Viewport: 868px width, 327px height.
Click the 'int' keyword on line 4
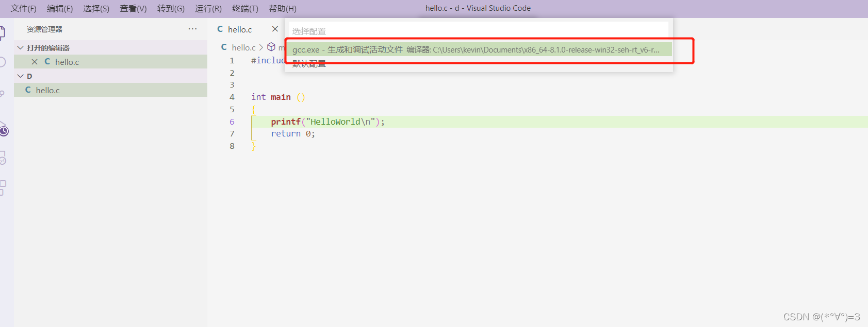tap(258, 97)
